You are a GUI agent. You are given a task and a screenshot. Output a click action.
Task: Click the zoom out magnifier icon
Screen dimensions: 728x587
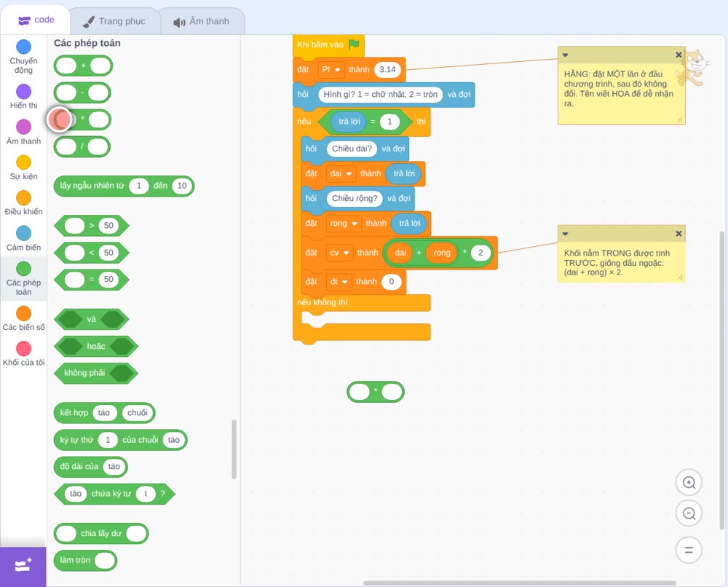(689, 513)
